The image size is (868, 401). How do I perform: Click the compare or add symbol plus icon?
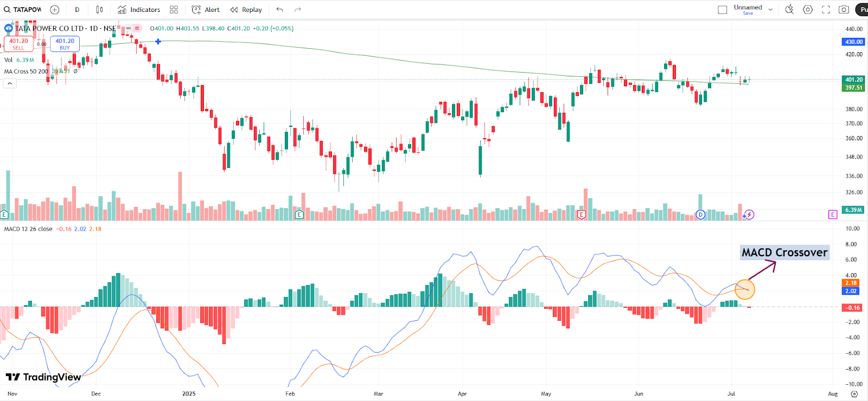(55, 10)
